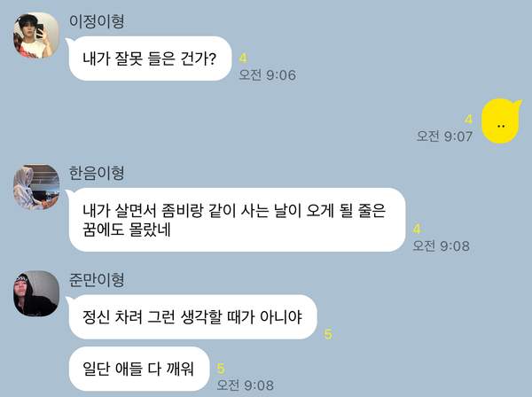Click unread count 4 beside yellow bubble

pos(468,120)
